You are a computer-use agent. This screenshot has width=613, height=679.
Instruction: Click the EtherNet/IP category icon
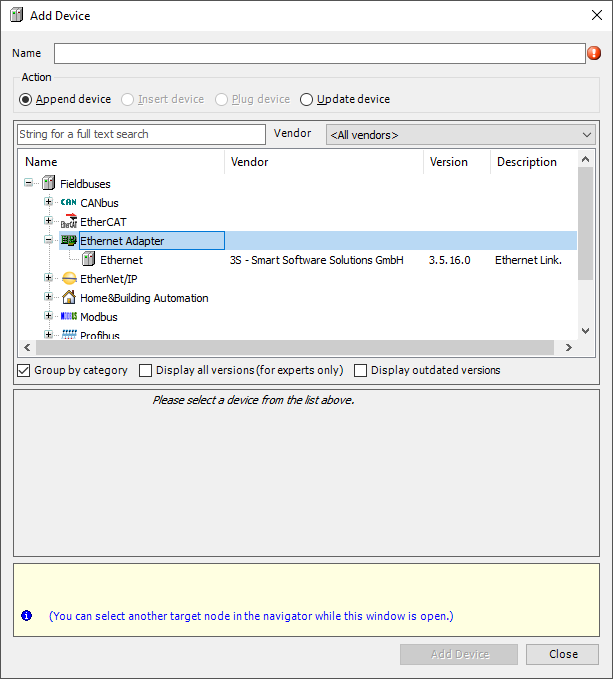(x=68, y=279)
